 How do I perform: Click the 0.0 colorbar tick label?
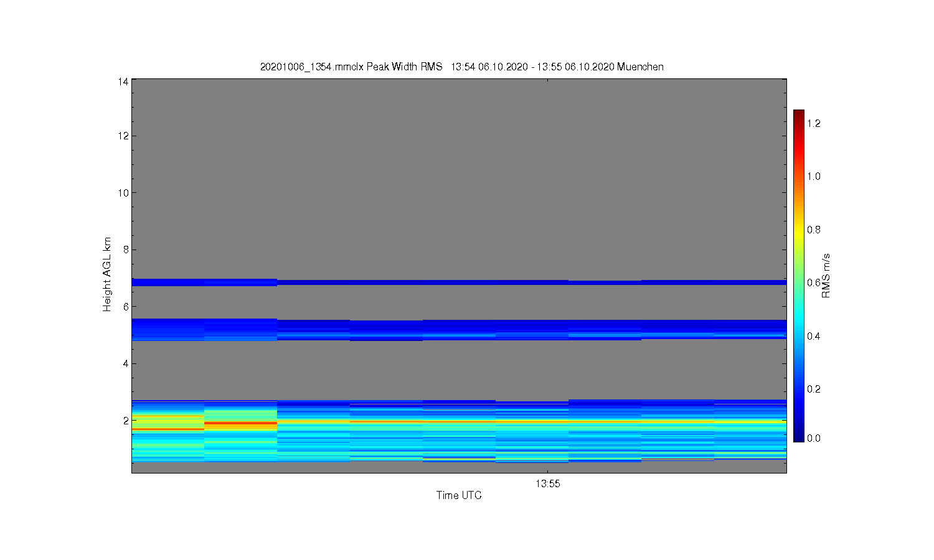[814, 438]
